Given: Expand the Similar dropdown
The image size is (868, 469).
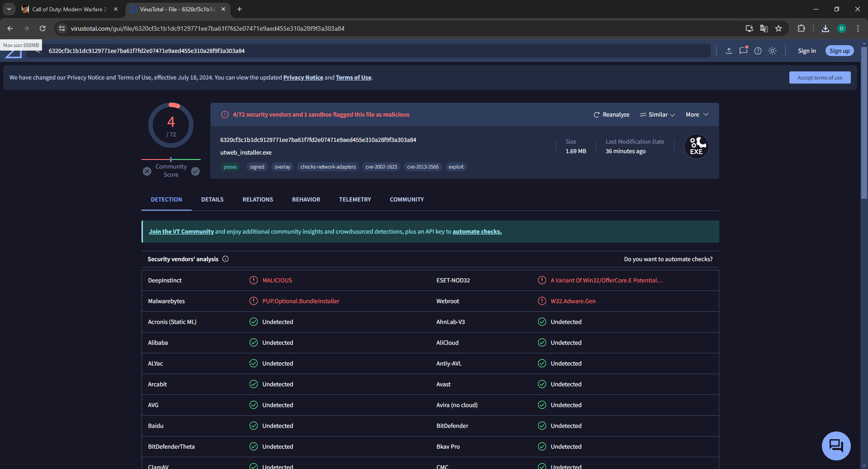Looking at the screenshot, I should (657, 115).
